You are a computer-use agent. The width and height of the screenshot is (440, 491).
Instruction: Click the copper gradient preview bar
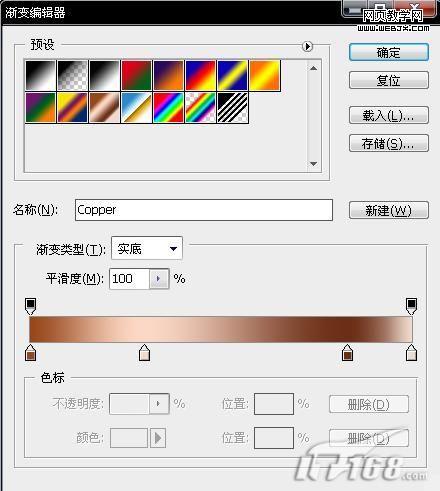pos(221,329)
